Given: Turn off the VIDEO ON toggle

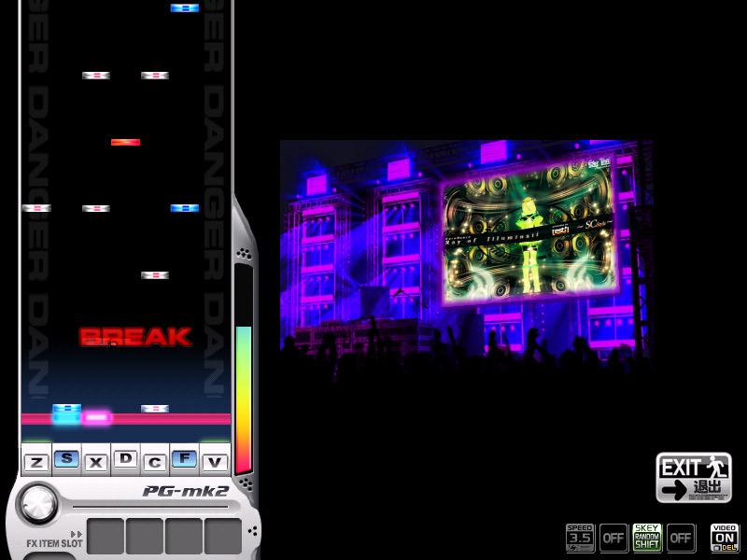Looking at the screenshot, I should tap(725, 539).
